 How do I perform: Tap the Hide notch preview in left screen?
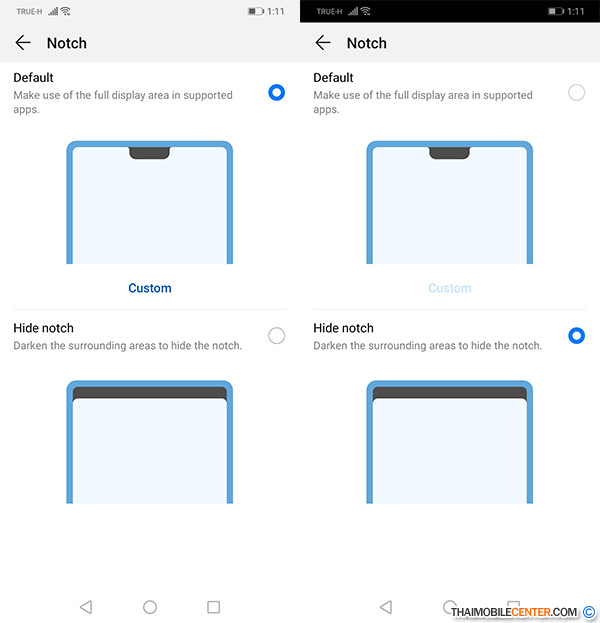[x=150, y=442]
